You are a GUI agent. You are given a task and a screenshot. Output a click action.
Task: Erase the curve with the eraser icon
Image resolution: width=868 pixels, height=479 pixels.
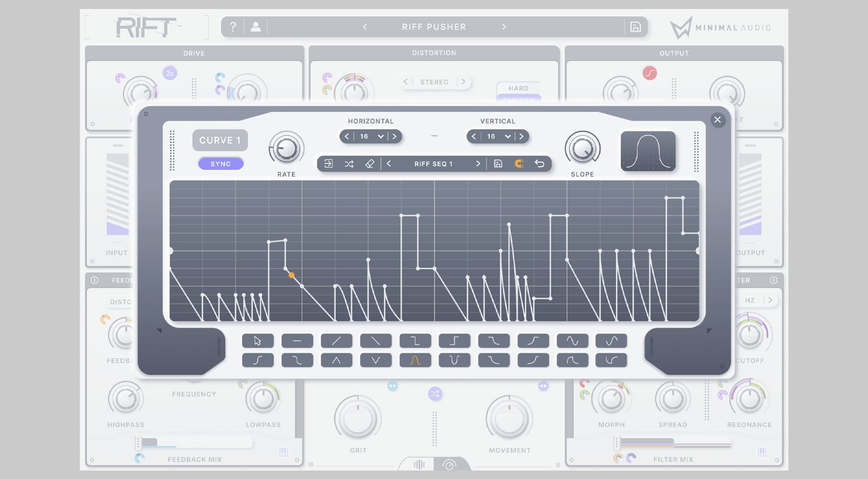click(370, 164)
